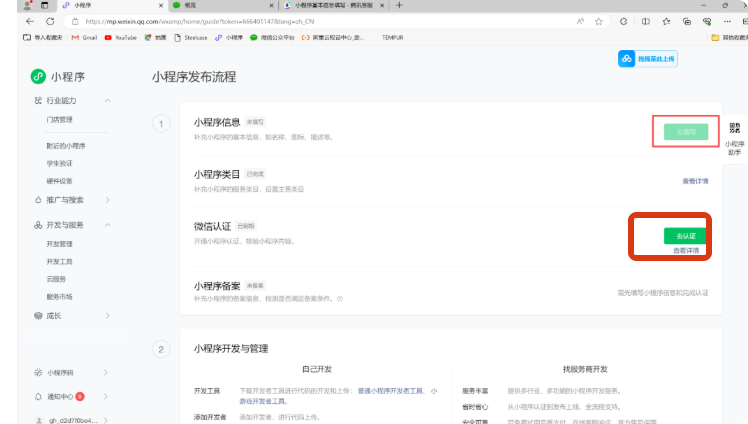
Task: Click the 去填写 button for 小程序信息
Action: 686,132
